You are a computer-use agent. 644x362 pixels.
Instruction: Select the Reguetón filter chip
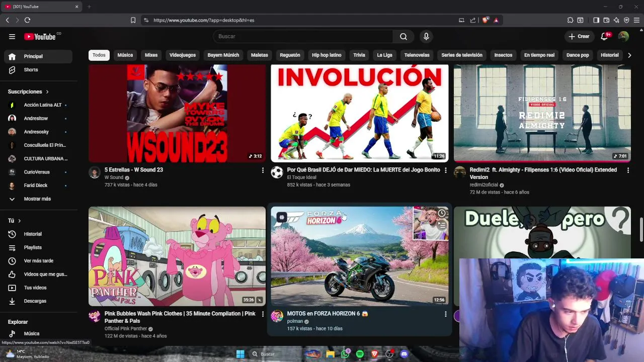click(x=290, y=55)
